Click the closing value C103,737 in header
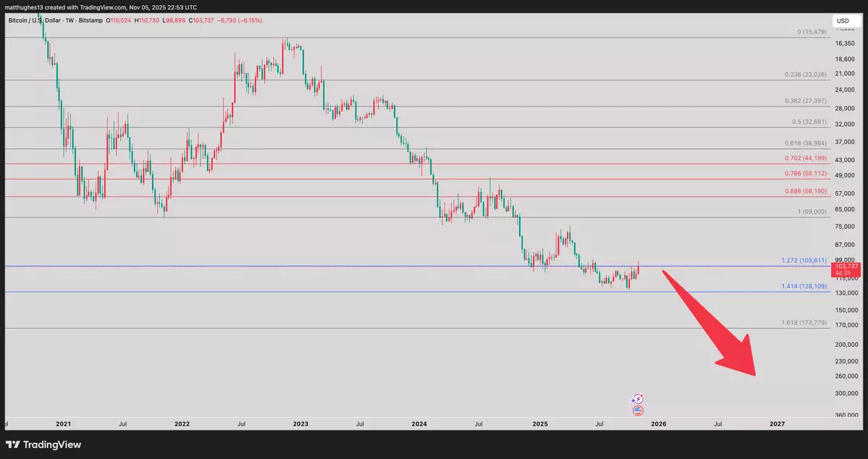Image resolution: width=868 pixels, height=459 pixels. [x=204, y=20]
